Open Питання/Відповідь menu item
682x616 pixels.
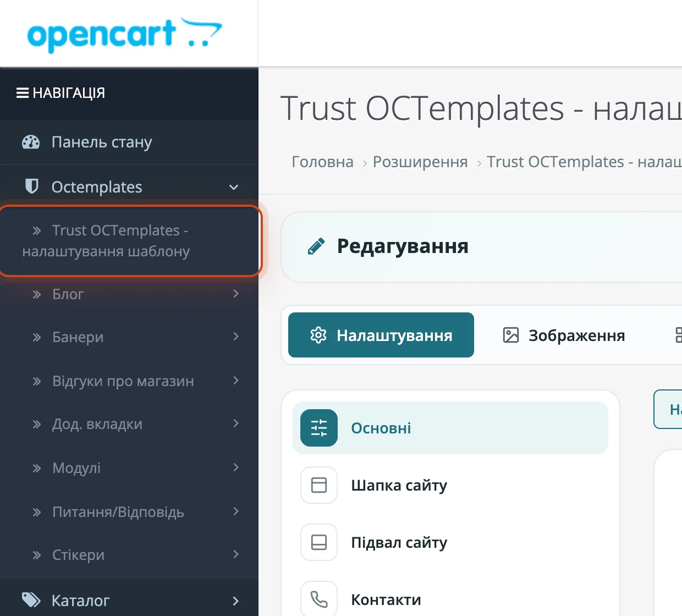tap(129, 512)
